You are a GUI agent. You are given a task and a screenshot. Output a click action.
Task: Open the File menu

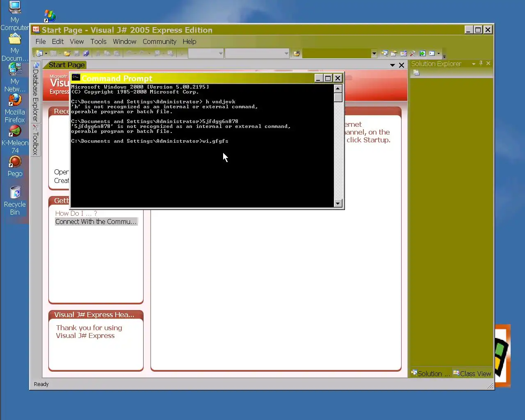point(41,41)
